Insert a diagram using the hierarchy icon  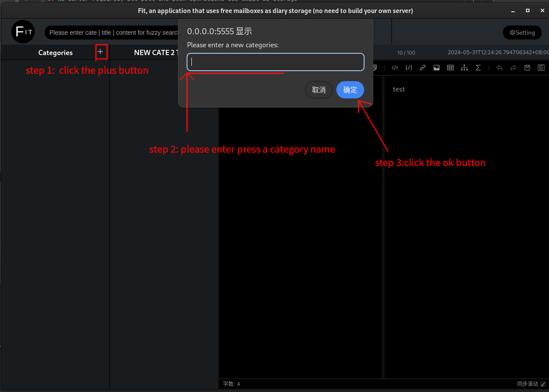(464, 68)
